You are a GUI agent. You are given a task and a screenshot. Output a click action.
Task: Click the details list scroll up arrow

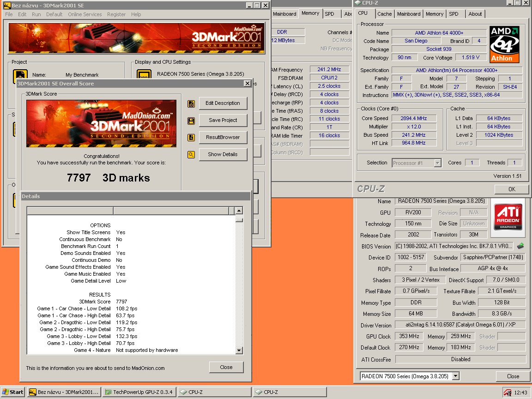239,211
